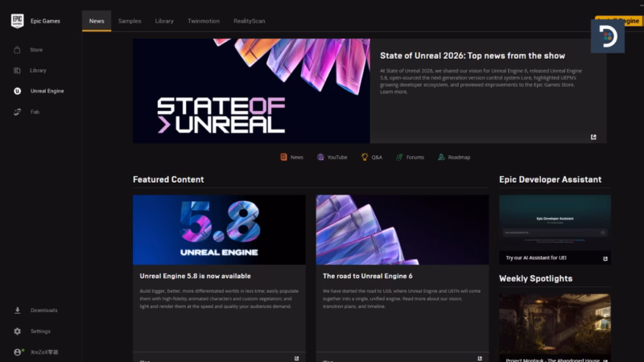Open external link icon on Unreal Engine 5.8 card
Image resolution: width=644 pixels, height=362 pixels.
pyautogui.click(x=296, y=358)
